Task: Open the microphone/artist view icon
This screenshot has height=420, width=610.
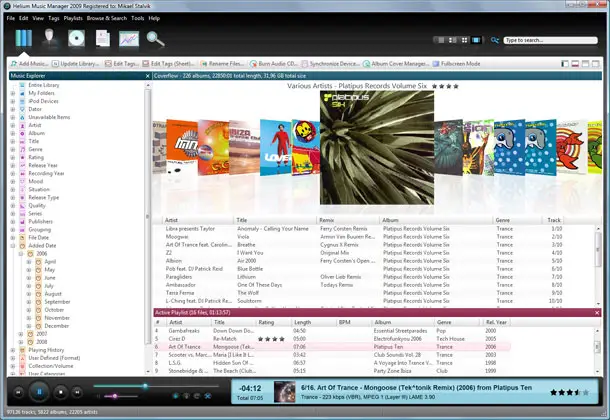Action: pos(49,38)
